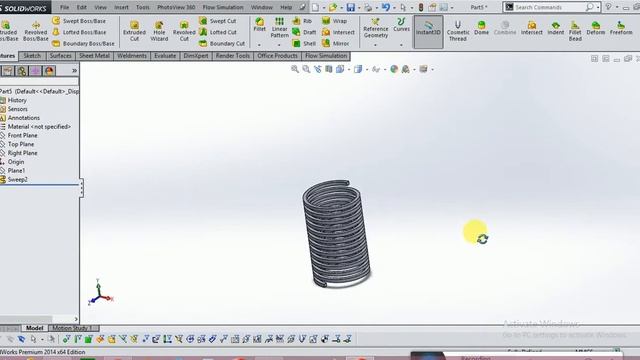The width and height of the screenshot is (640, 360).
Task: Select the Fillet Bead tool
Action: point(575,31)
